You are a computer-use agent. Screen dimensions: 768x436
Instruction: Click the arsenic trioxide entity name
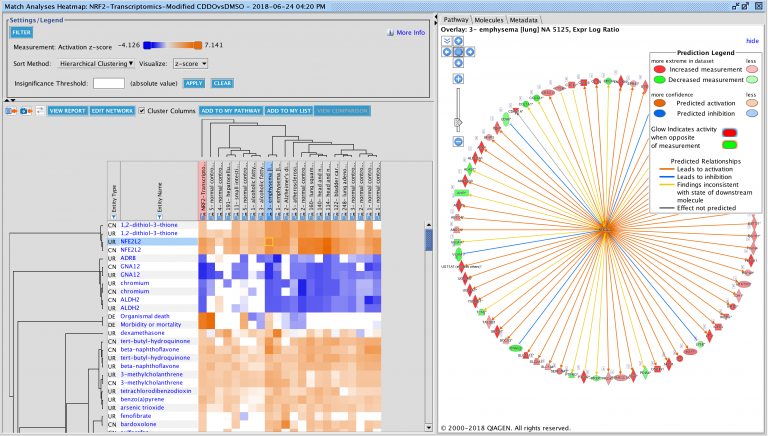pyautogui.click(x=142, y=408)
